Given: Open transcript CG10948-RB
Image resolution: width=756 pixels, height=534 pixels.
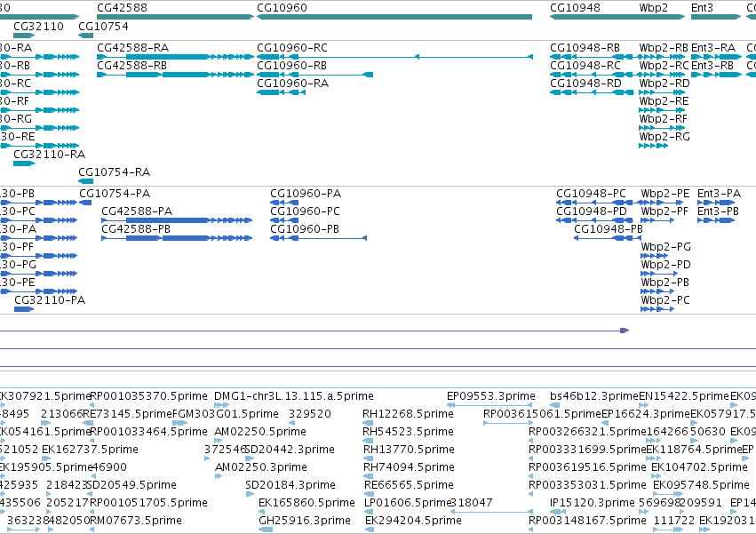Looking at the screenshot, I should pyautogui.click(x=585, y=48).
